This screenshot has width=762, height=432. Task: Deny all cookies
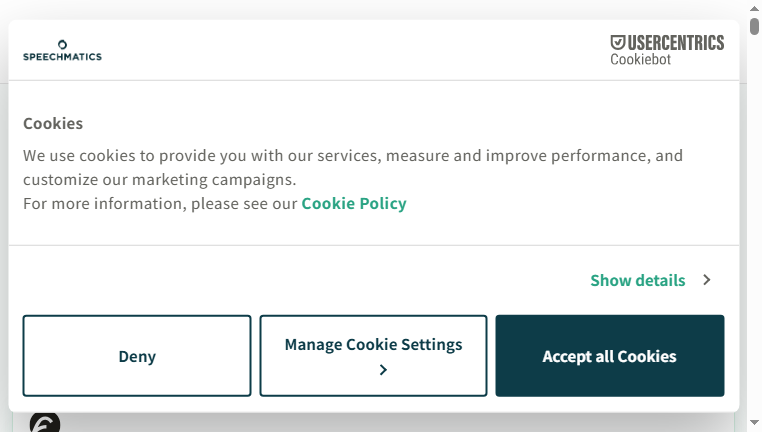[x=137, y=356]
